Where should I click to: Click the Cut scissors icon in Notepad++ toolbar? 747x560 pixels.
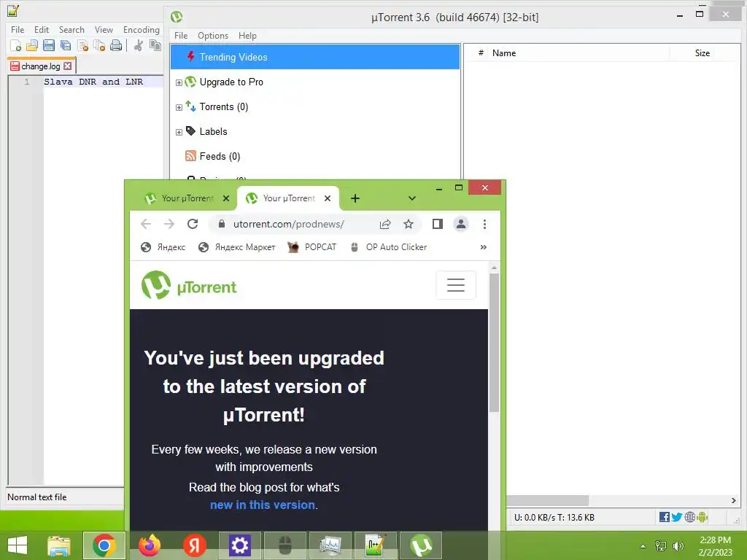coord(138,45)
